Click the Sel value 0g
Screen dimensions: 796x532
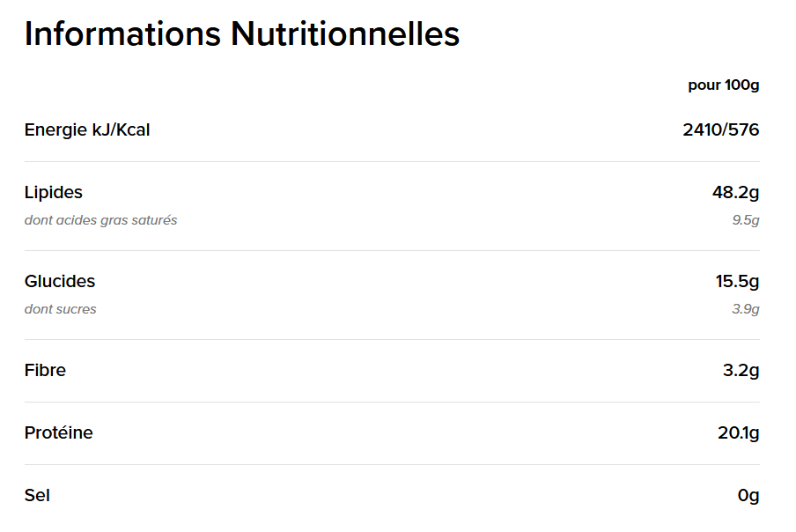click(x=748, y=495)
